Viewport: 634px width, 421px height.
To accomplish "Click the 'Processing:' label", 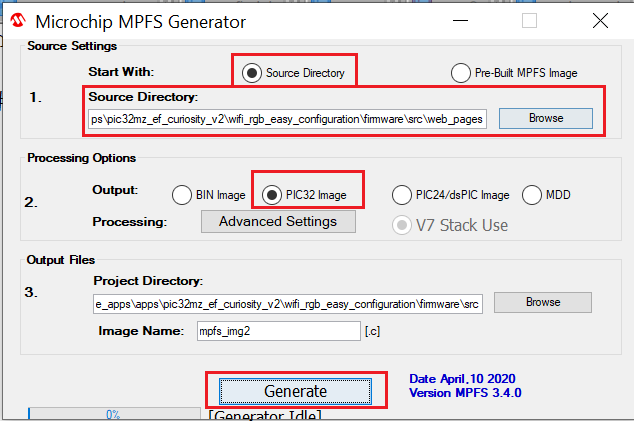I will [129, 222].
